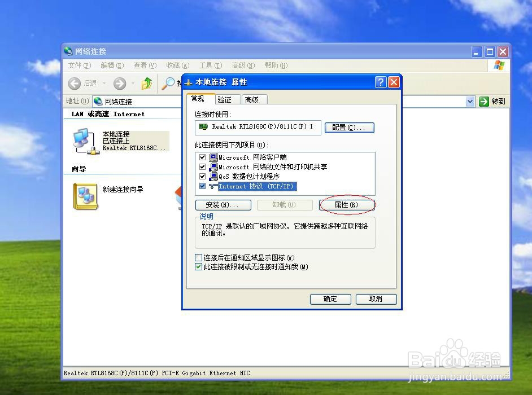Click the Up folder icon in toolbar
This screenshot has height=395, width=532.
pyautogui.click(x=147, y=83)
